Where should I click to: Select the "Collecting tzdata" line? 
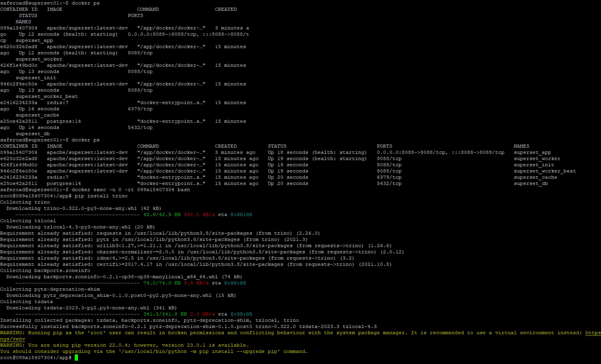pyautogui.click(x=26, y=302)
